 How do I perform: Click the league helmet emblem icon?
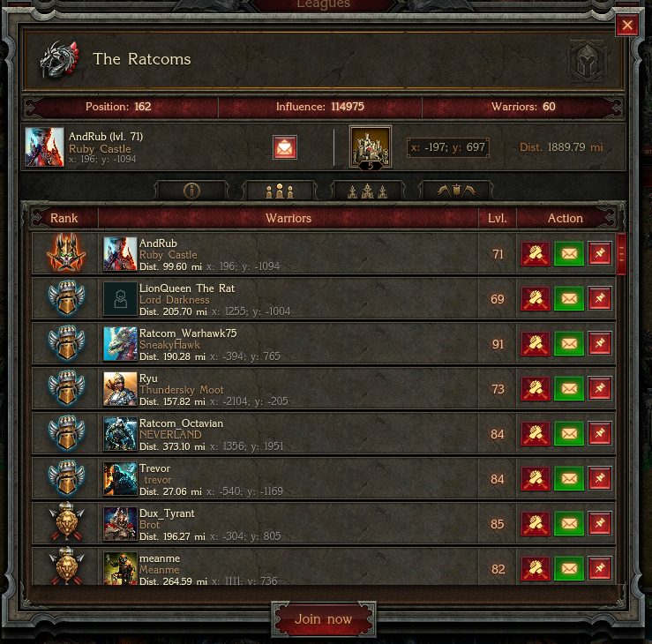click(x=587, y=62)
